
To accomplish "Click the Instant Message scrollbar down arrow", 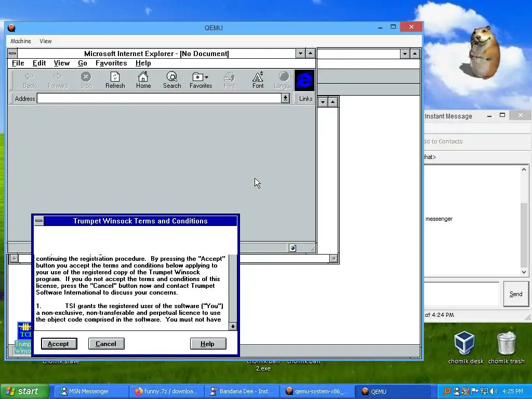I will 524,272.
